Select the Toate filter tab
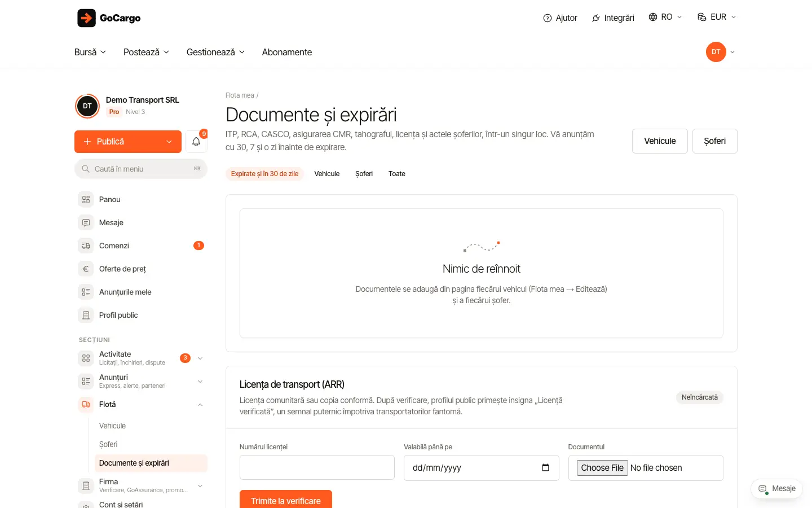The image size is (812, 508). (397, 174)
